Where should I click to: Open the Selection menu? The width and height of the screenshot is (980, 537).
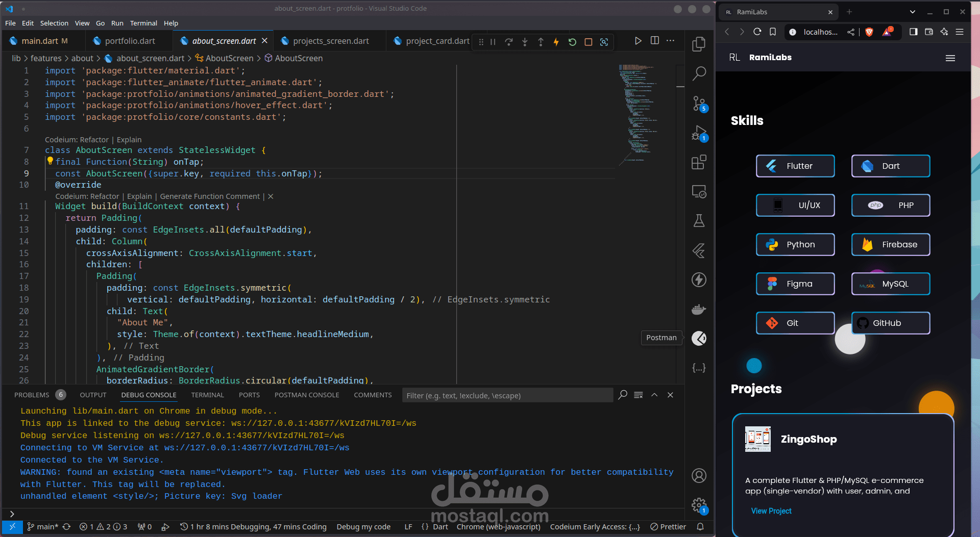point(54,23)
